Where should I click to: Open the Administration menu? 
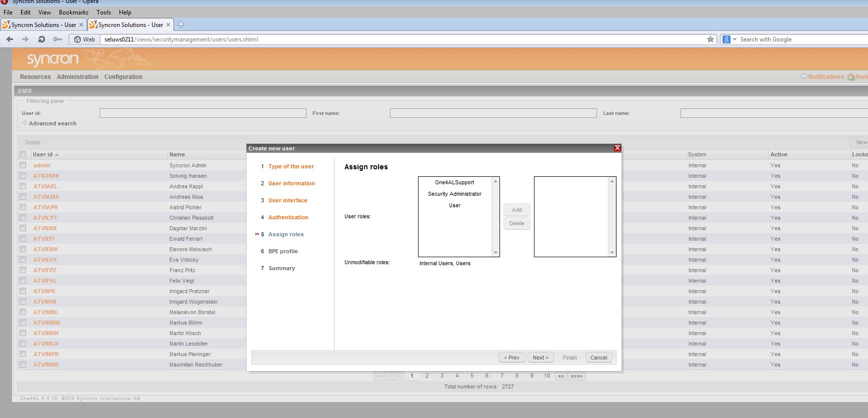pos(77,77)
